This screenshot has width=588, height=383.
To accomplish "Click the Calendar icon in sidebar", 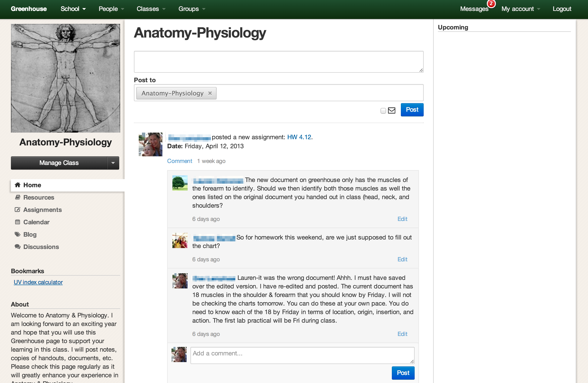I will pos(17,222).
